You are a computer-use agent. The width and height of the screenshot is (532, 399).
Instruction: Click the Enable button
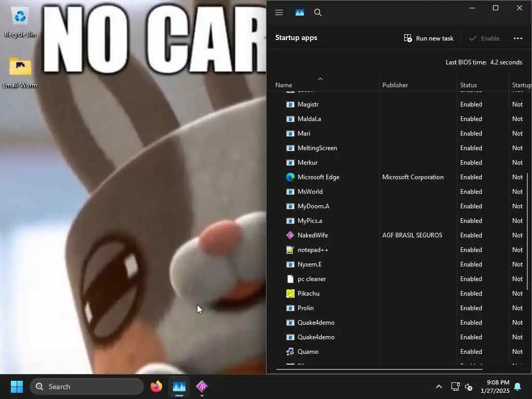pos(484,38)
